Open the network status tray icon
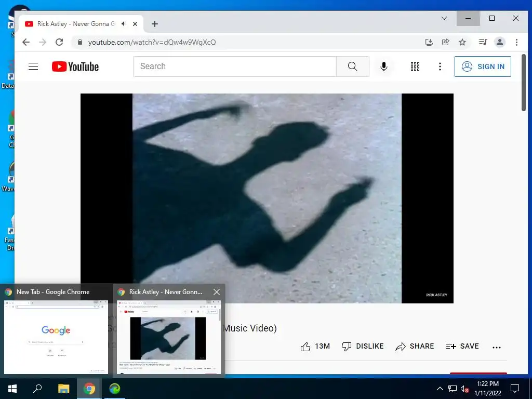The width and height of the screenshot is (532, 399). [x=453, y=389]
